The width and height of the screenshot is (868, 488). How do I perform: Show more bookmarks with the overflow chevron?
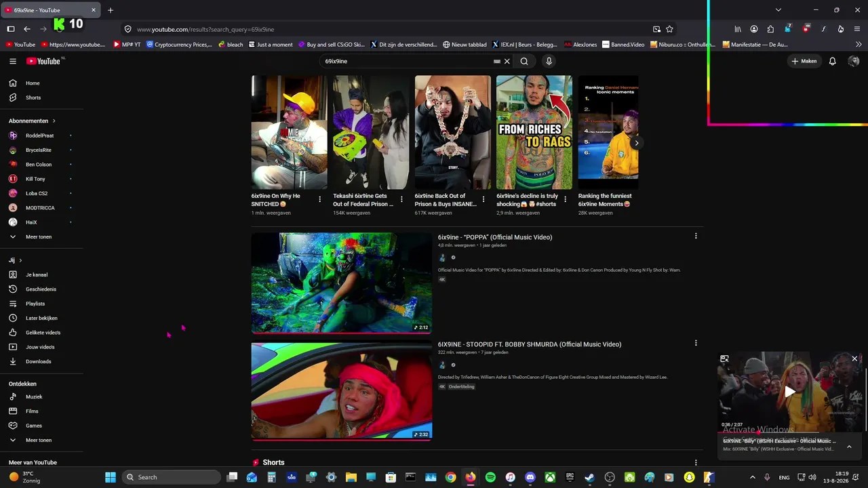[859, 45]
